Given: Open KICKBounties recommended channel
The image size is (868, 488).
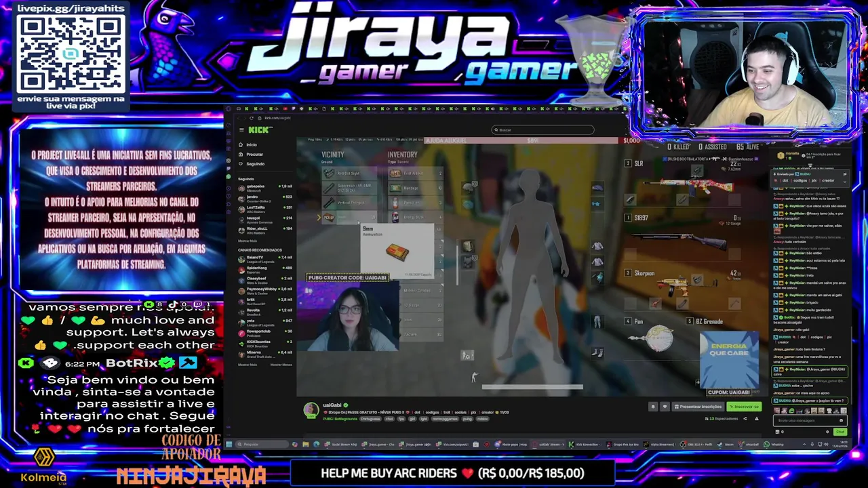Looking at the screenshot, I should click(x=266, y=344).
